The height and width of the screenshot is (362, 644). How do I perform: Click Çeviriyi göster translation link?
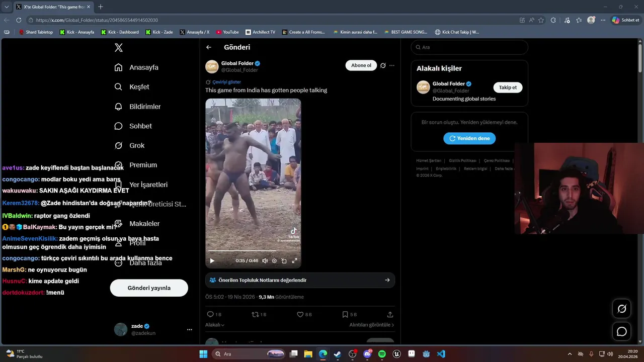[x=226, y=82]
